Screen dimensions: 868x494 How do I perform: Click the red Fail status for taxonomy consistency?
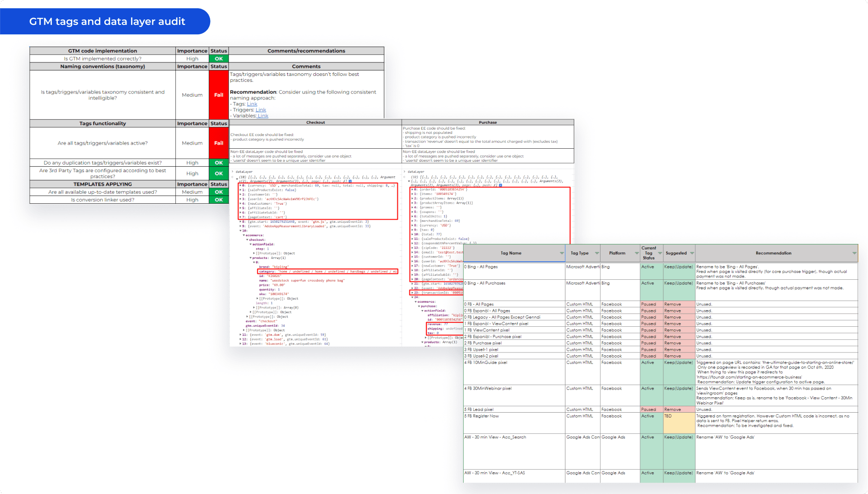(x=219, y=95)
